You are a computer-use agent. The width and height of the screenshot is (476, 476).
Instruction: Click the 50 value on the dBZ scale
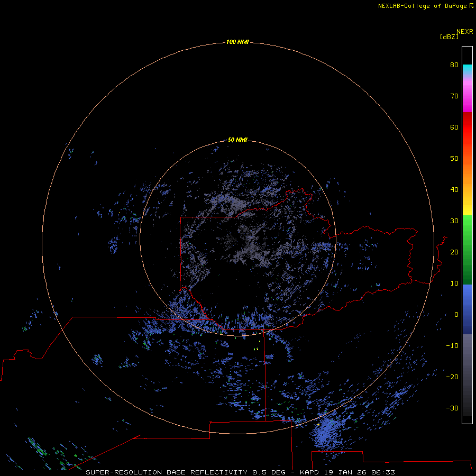pyautogui.click(x=454, y=159)
